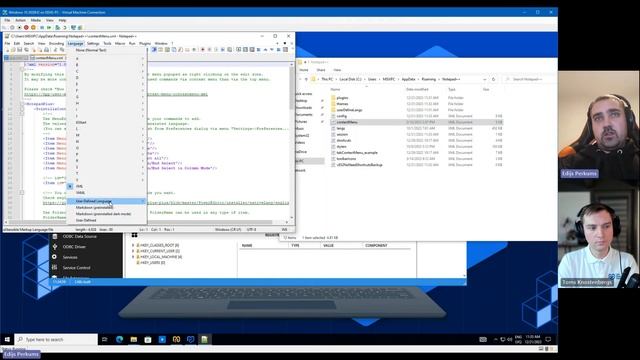
Task: Expand the T languages submenu
Action: tap(106, 173)
